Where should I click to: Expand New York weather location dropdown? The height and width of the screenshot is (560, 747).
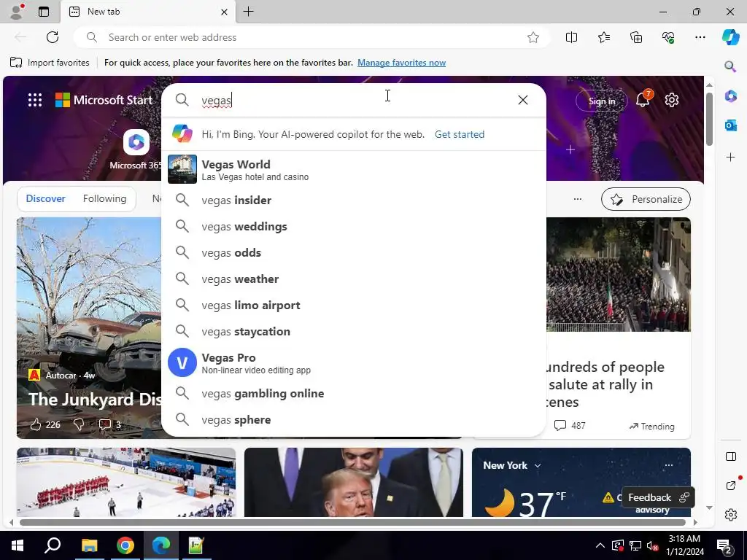[538, 465]
